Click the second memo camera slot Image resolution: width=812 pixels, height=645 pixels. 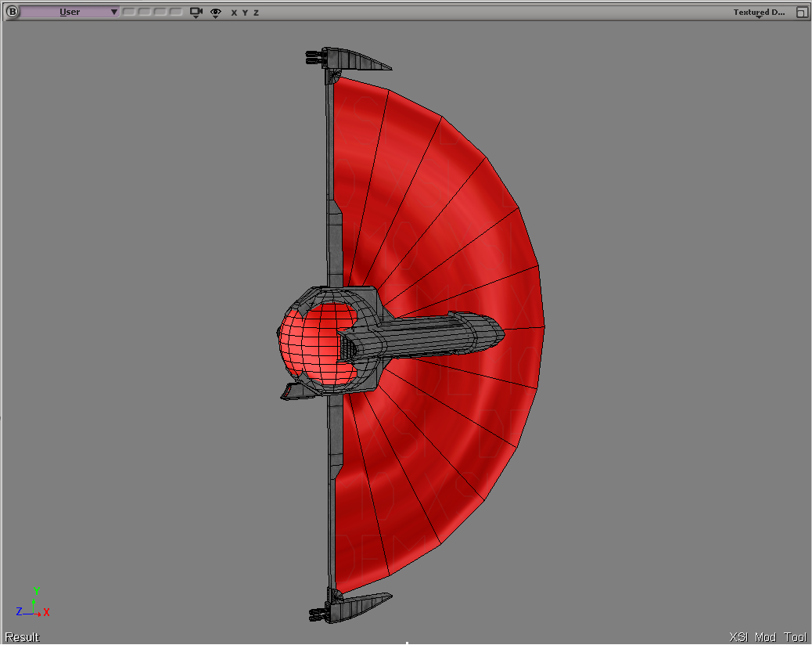pos(145,12)
